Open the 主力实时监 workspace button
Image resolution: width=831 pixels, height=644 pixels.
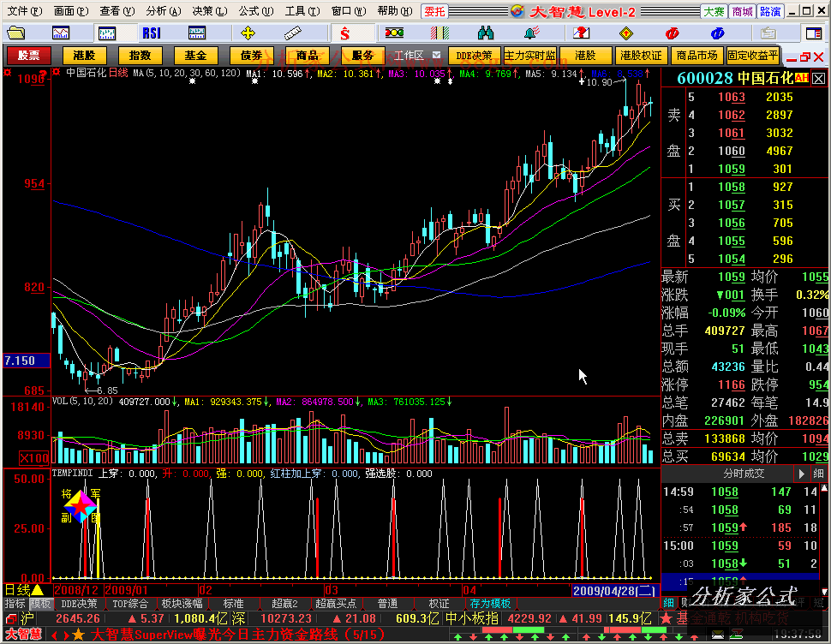pyautogui.click(x=530, y=55)
